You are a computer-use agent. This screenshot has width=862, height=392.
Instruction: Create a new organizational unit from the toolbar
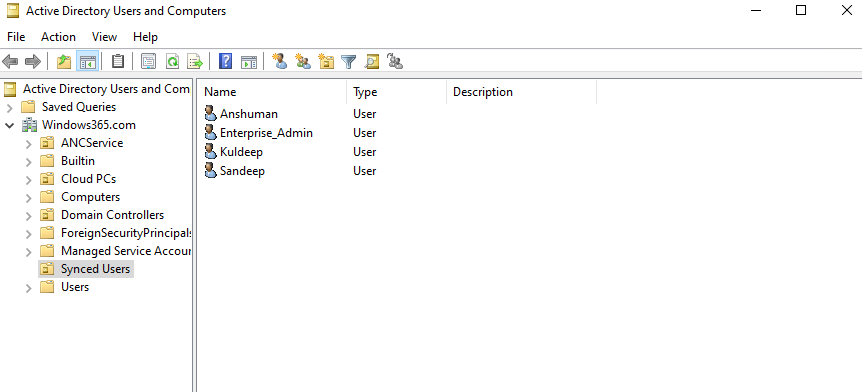click(326, 61)
